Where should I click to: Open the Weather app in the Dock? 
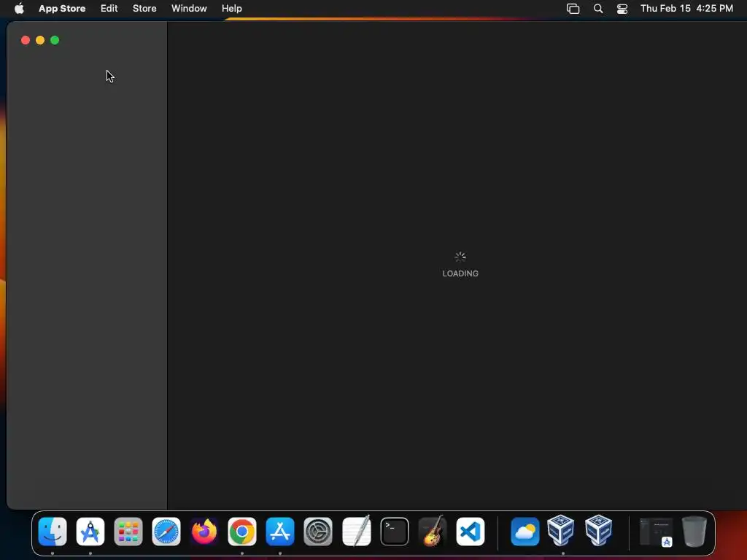click(x=525, y=532)
